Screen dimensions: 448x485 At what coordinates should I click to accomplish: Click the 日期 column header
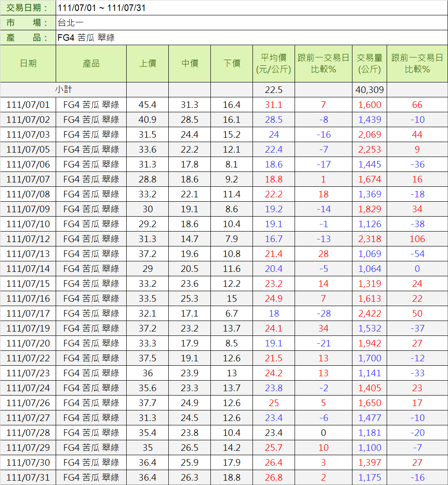point(28,64)
